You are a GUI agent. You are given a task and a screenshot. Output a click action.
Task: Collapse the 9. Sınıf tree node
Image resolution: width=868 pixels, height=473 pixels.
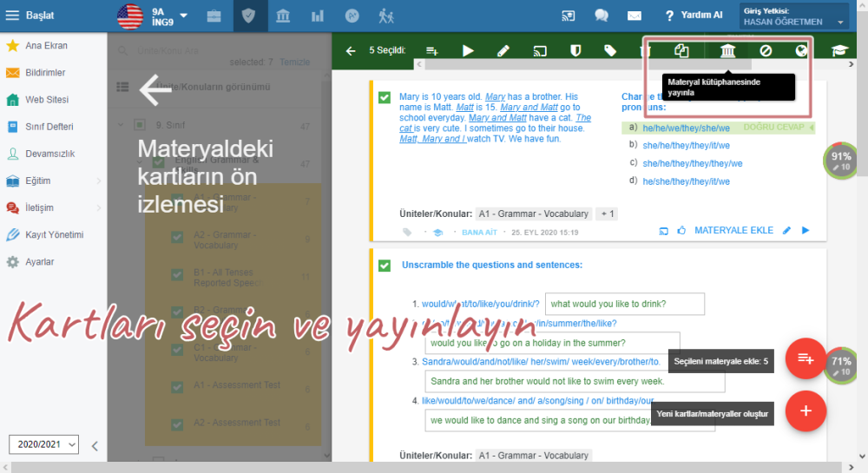(x=121, y=125)
